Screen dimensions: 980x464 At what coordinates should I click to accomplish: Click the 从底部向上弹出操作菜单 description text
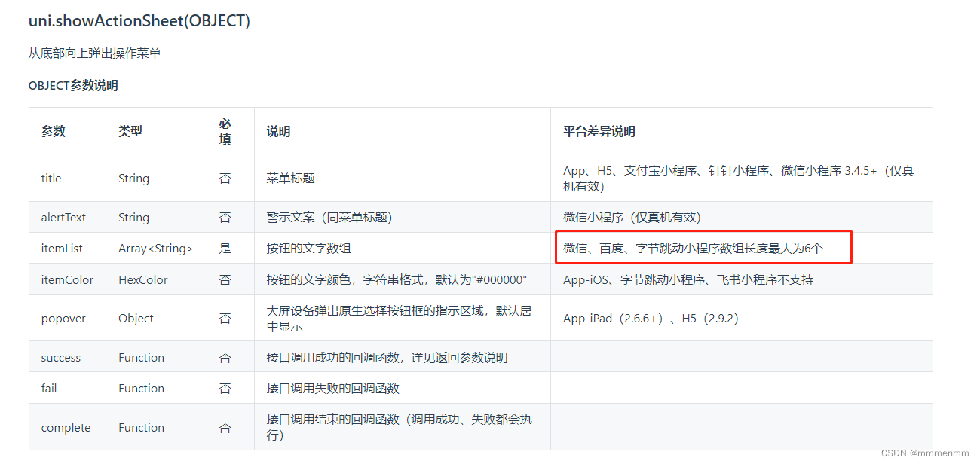tap(94, 53)
